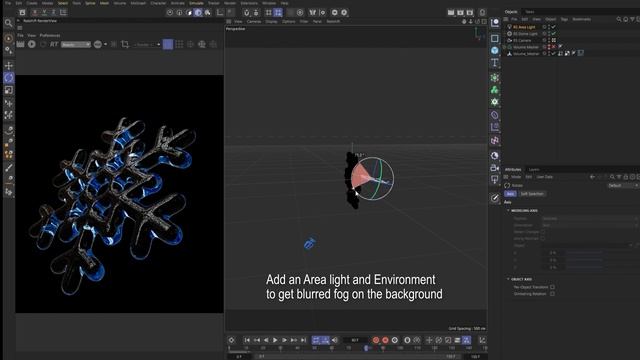Play animation forward in timeline
Viewport: 640px width, 360px height.
click(275, 340)
